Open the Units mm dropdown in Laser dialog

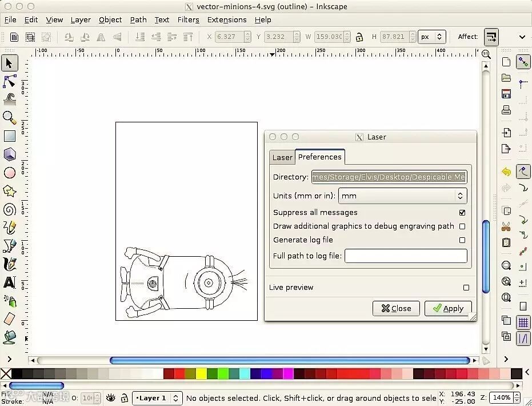402,196
